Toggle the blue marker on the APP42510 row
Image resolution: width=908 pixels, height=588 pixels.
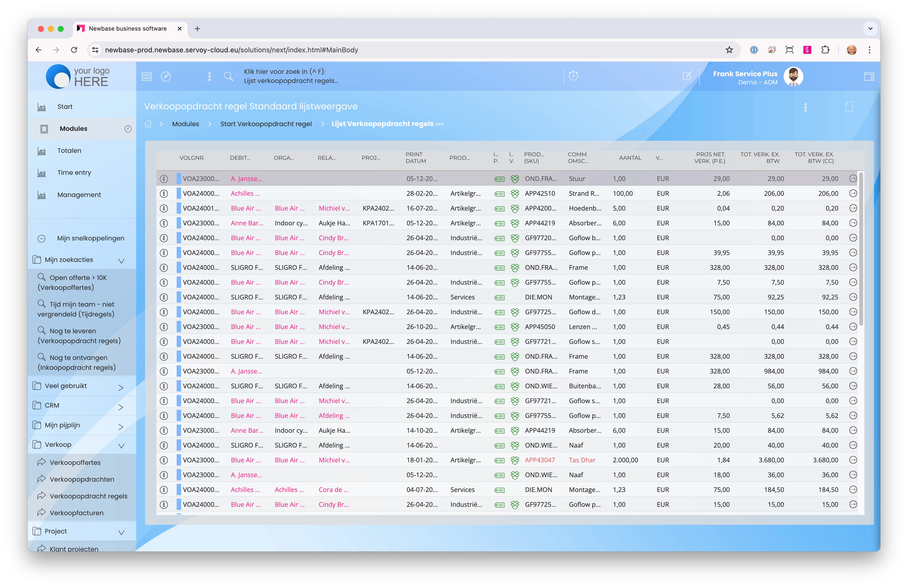click(179, 194)
